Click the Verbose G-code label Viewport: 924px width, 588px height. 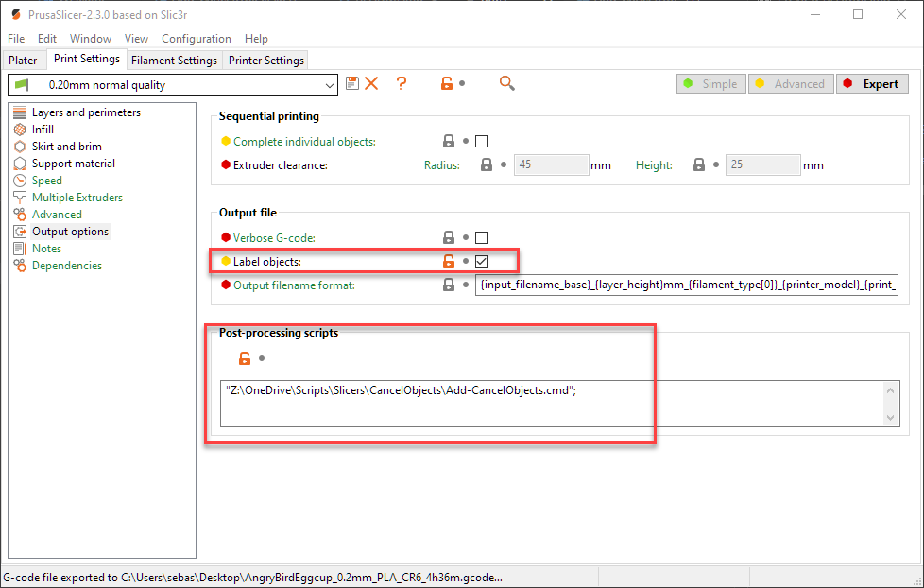click(x=274, y=238)
